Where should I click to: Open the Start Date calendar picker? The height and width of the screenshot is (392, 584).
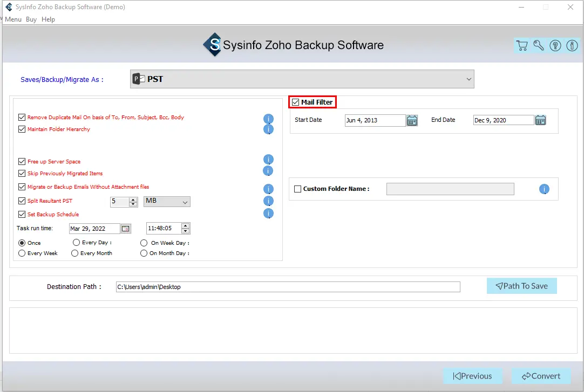pyautogui.click(x=412, y=120)
